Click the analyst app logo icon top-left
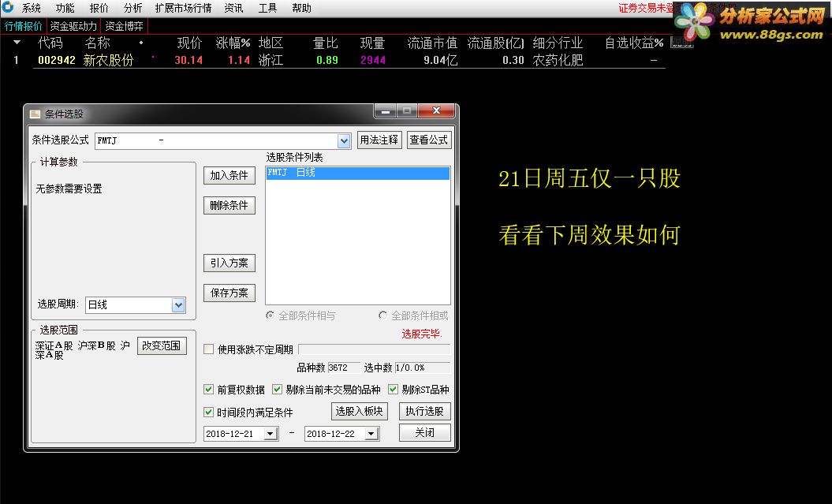Image resolution: width=832 pixels, height=504 pixels. [7, 8]
